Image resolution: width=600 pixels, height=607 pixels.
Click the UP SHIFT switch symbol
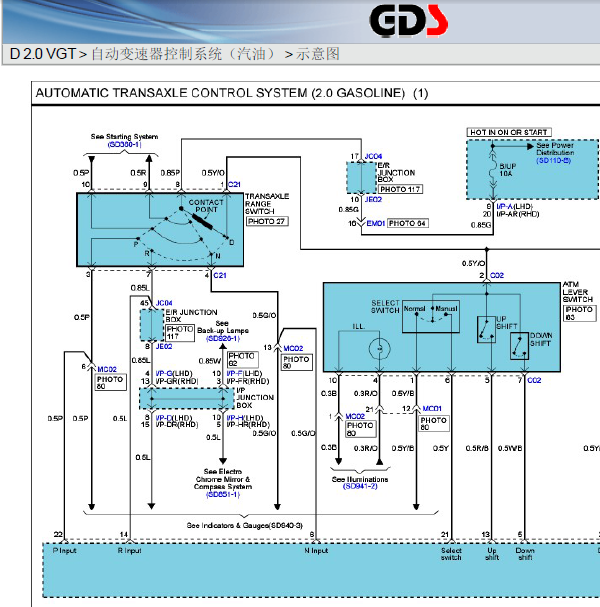pyautogui.click(x=486, y=329)
